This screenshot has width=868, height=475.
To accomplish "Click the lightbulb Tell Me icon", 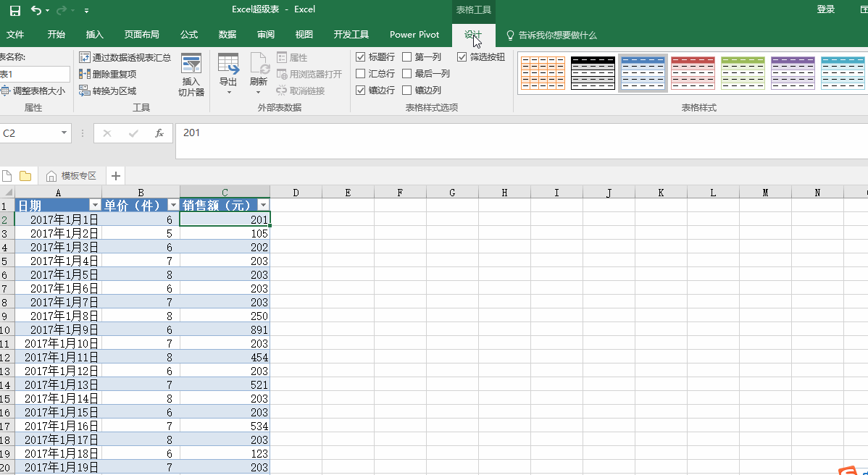I will tap(510, 35).
